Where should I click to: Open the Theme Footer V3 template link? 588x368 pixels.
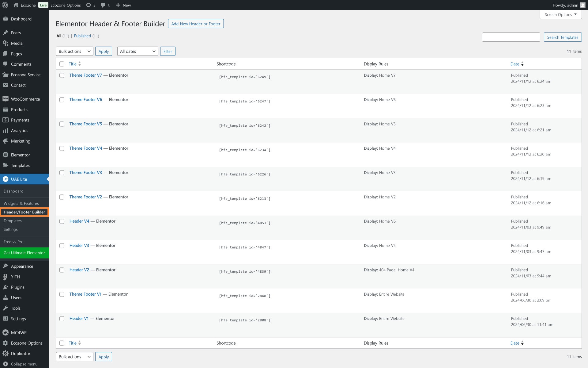tap(85, 173)
